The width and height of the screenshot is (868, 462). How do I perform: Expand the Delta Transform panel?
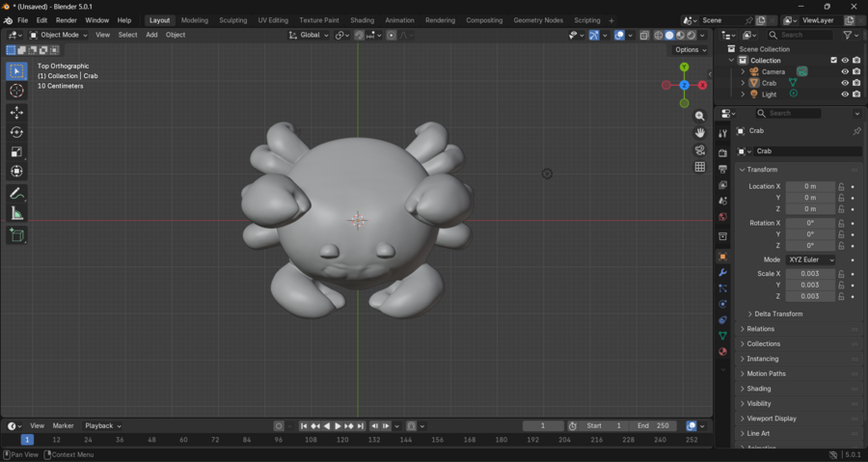click(777, 313)
